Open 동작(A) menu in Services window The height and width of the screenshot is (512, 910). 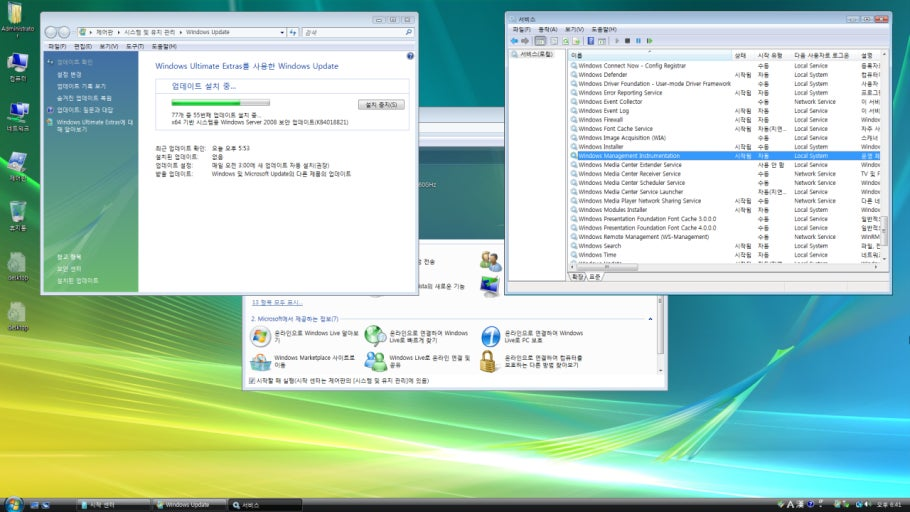click(547, 29)
